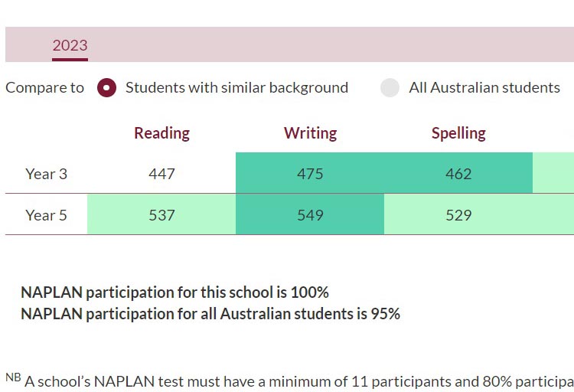
Task: Select All Australian students radio button
Action: point(390,88)
